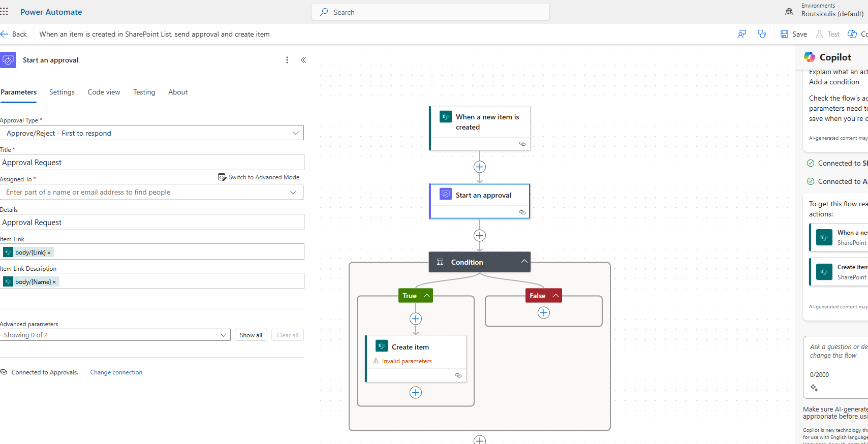Click Switch to Advanced Mode
The width and height of the screenshot is (868, 444).
259,177
